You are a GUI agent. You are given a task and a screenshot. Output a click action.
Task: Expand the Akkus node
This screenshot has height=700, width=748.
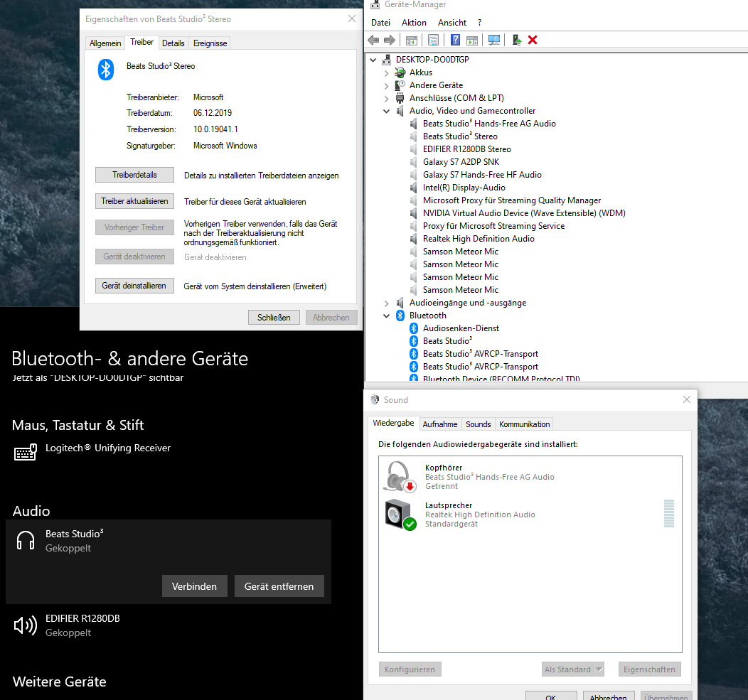point(386,73)
